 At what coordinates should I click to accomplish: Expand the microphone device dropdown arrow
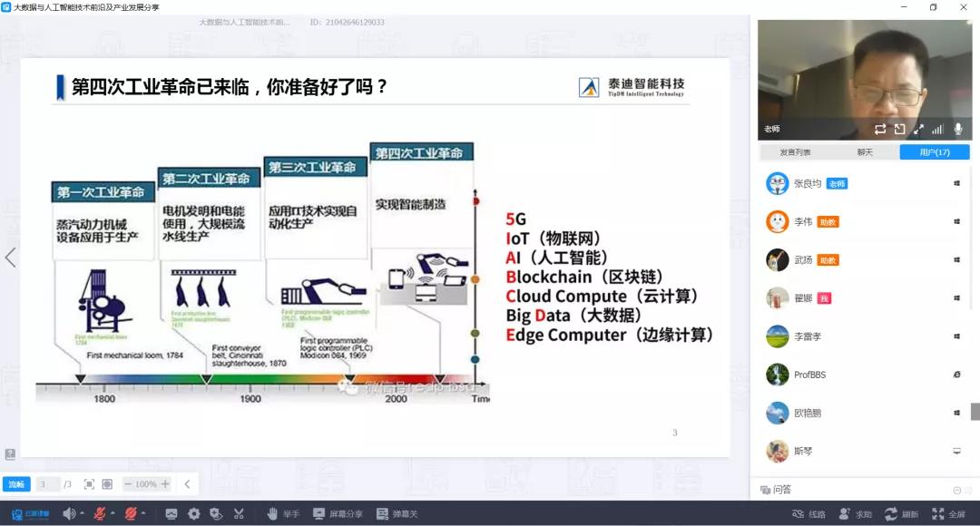112,514
